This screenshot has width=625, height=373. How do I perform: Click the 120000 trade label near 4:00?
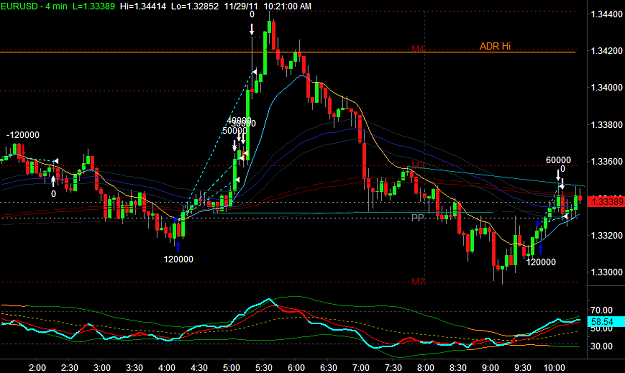coord(178,259)
